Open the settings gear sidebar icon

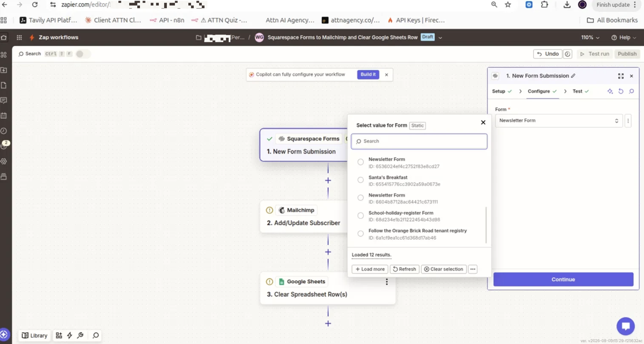[x=4, y=161]
